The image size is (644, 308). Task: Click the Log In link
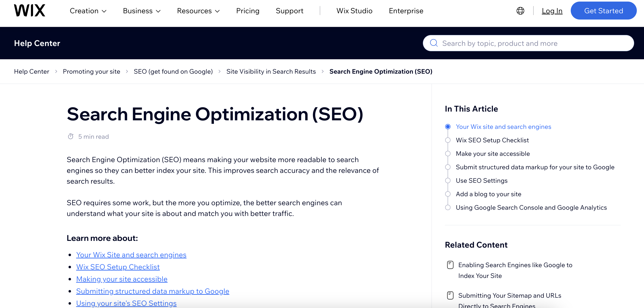coord(552,11)
